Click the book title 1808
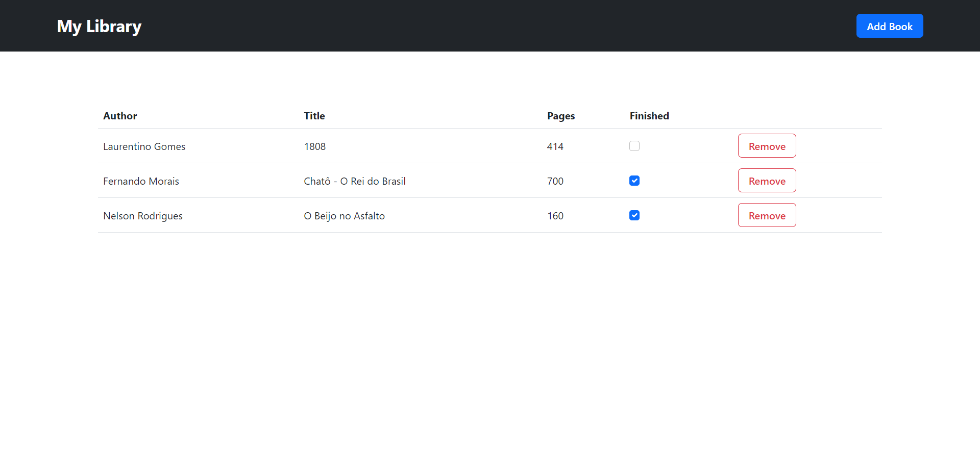Image resolution: width=980 pixels, height=453 pixels. (x=314, y=146)
